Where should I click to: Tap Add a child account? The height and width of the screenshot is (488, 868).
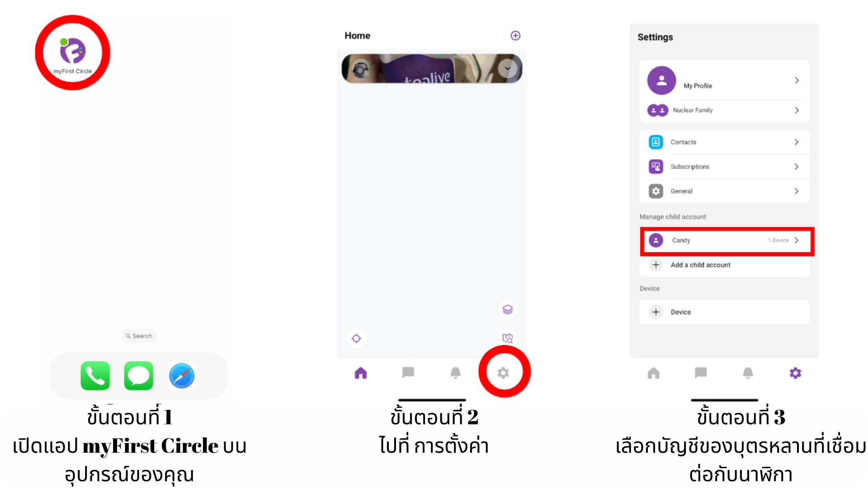click(724, 265)
